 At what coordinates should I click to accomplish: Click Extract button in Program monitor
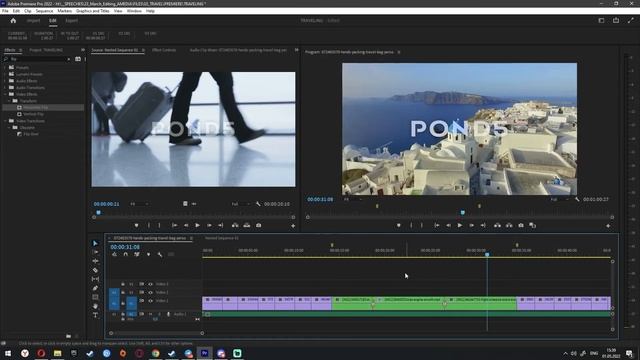509,225
